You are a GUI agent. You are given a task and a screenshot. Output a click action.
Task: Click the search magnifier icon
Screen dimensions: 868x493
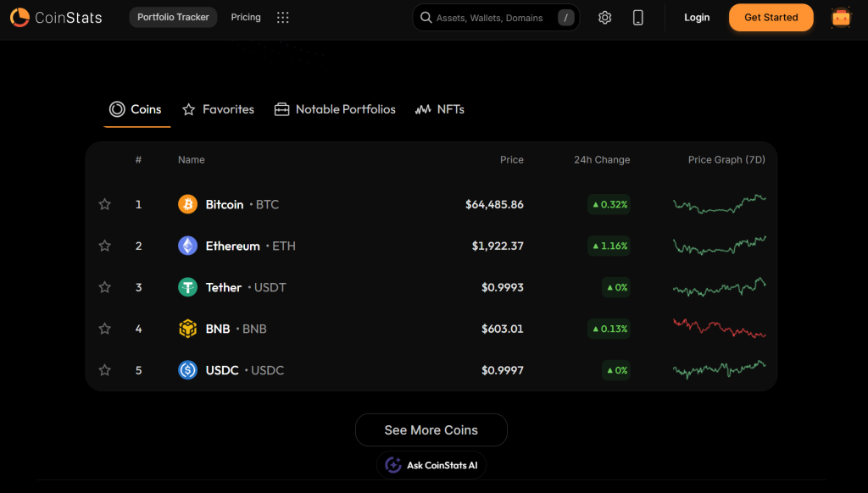(426, 18)
